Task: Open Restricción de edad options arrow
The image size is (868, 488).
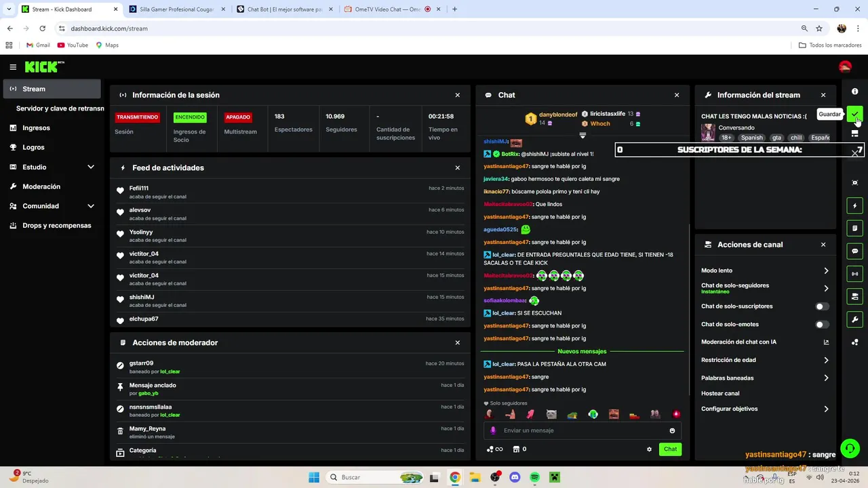Action: pyautogui.click(x=826, y=360)
